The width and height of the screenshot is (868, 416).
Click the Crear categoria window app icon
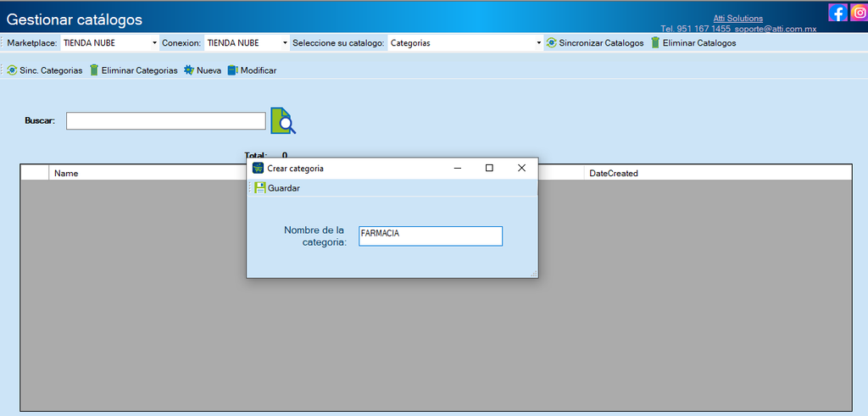[x=258, y=168]
